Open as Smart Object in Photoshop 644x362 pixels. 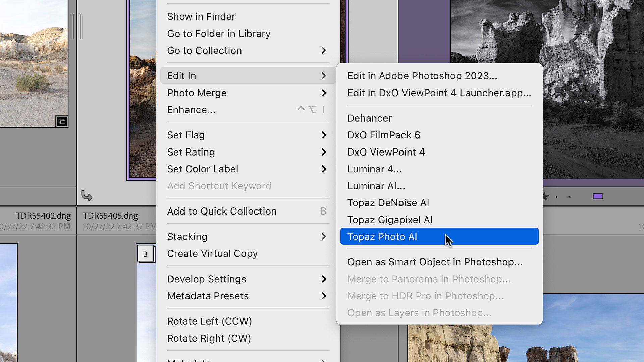pos(435,262)
